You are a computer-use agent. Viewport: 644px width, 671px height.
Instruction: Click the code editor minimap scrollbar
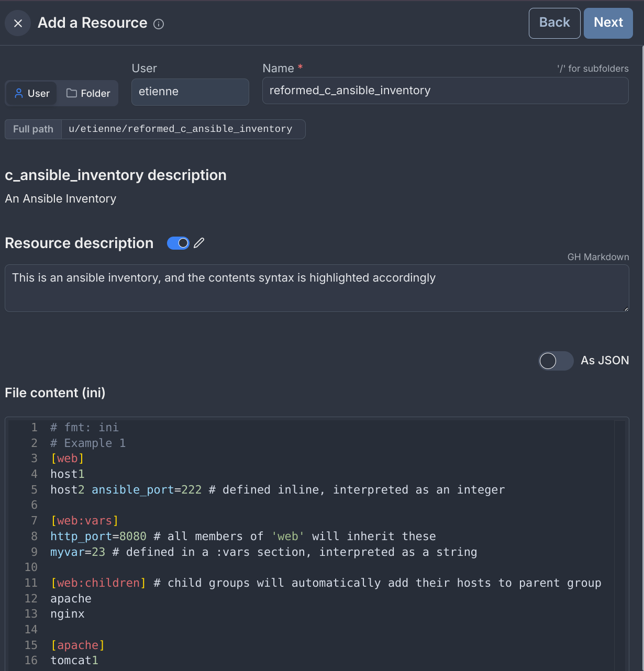pos(619,544)
